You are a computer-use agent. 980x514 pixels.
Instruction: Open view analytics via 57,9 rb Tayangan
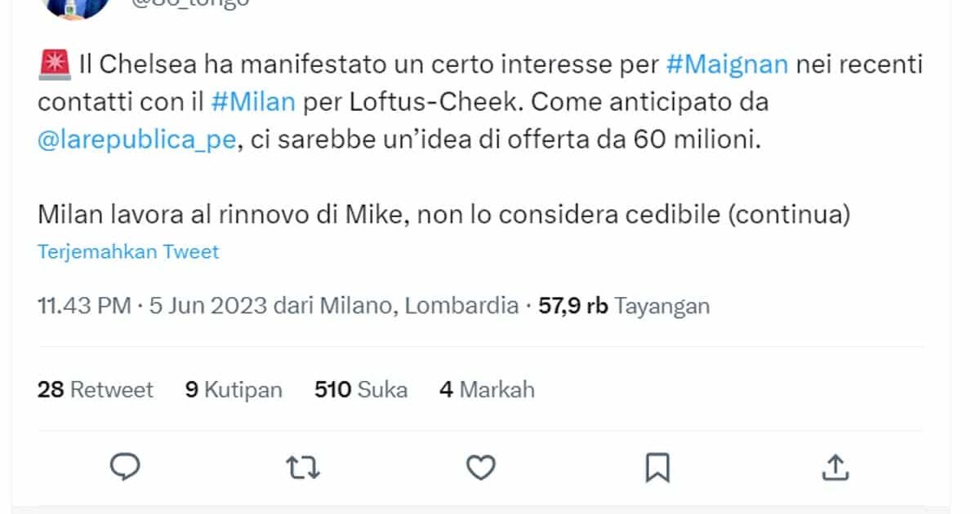[623, 307]
